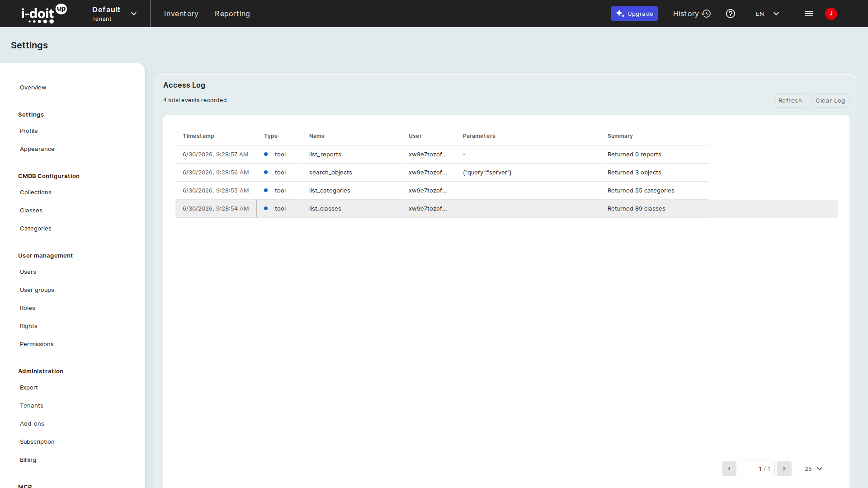Open Rights page

point(28,326)
